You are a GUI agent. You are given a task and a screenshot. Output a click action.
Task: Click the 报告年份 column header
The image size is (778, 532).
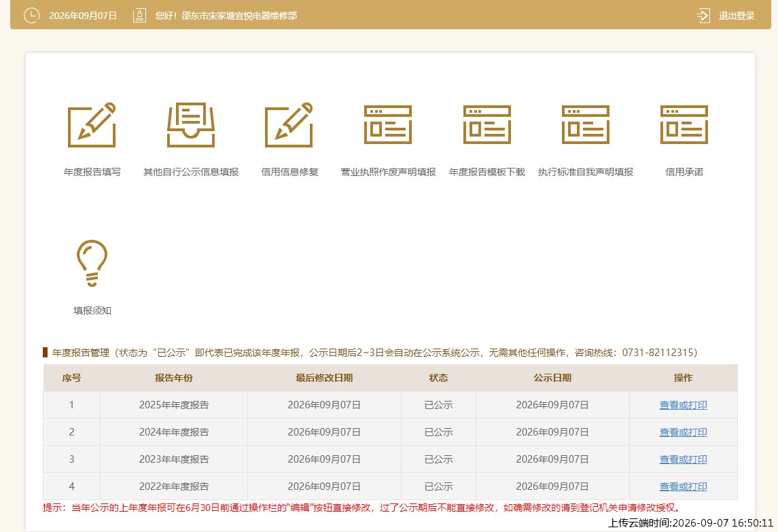click(x=174, y=378)
